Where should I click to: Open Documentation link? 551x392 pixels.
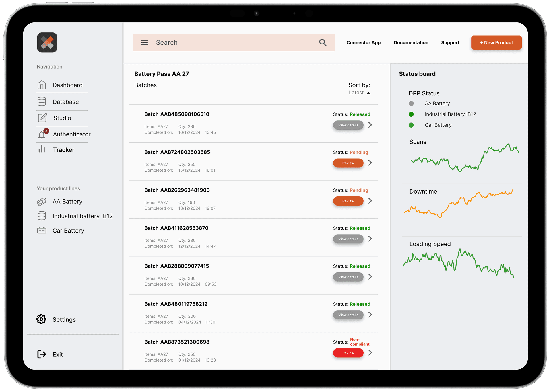[411, 43]
